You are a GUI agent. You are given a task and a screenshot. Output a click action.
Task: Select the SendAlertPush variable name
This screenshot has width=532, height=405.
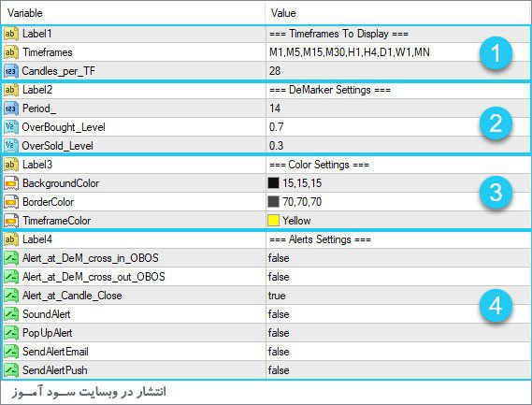click(54, 370)
